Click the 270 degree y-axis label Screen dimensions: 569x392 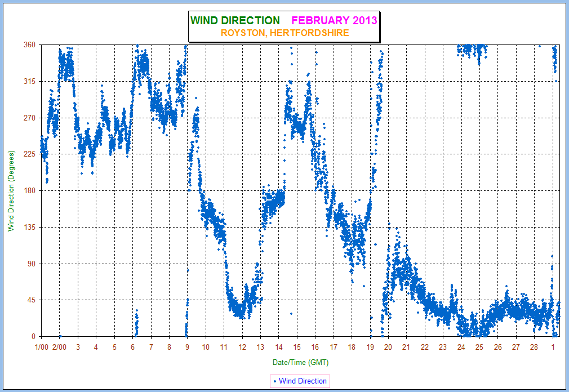tap(29, 118)
